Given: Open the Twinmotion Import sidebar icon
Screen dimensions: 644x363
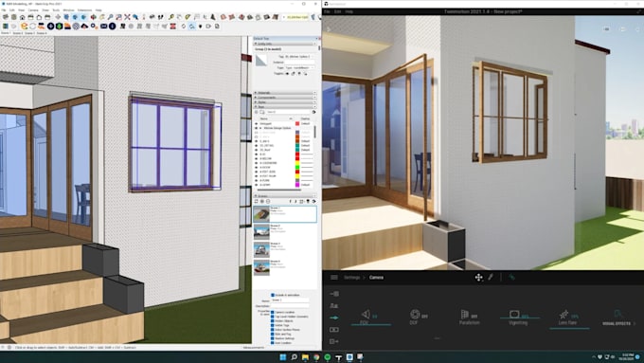Looking at the screenshot, I should (334, 294).
